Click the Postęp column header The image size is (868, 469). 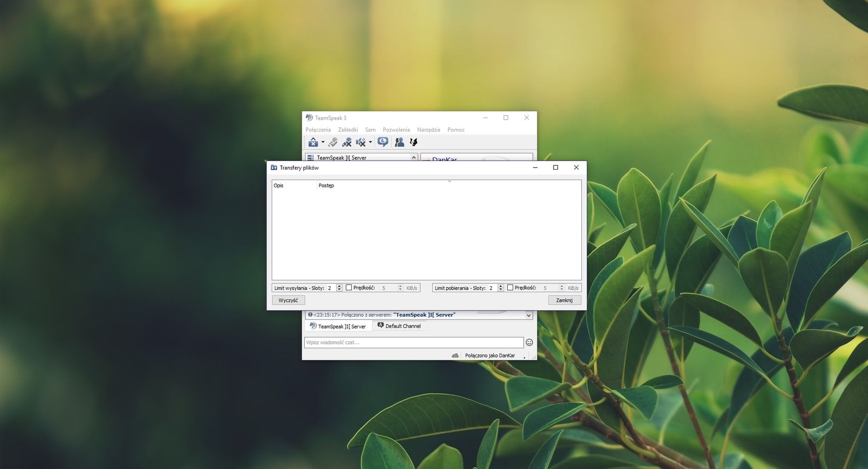coord(449,185)
